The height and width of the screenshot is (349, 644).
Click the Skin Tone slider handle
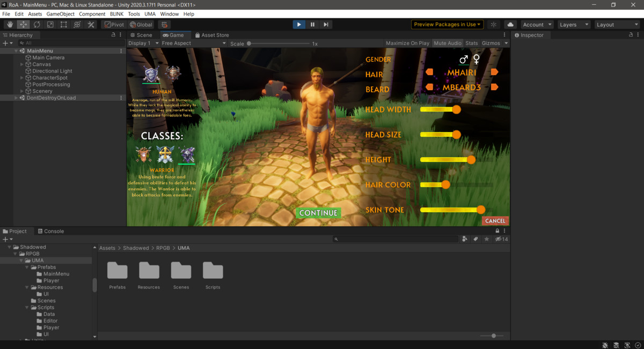coord(480,210)
